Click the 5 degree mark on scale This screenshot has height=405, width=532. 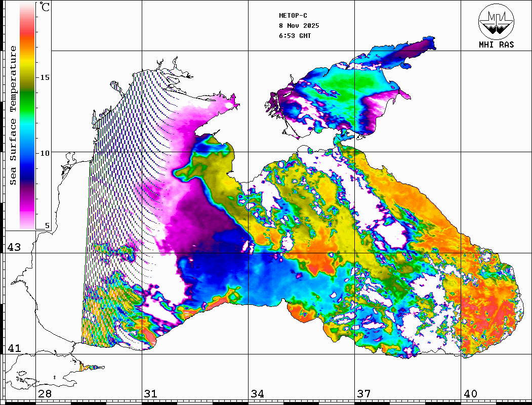pyautogui.click(x=48, y=226)
